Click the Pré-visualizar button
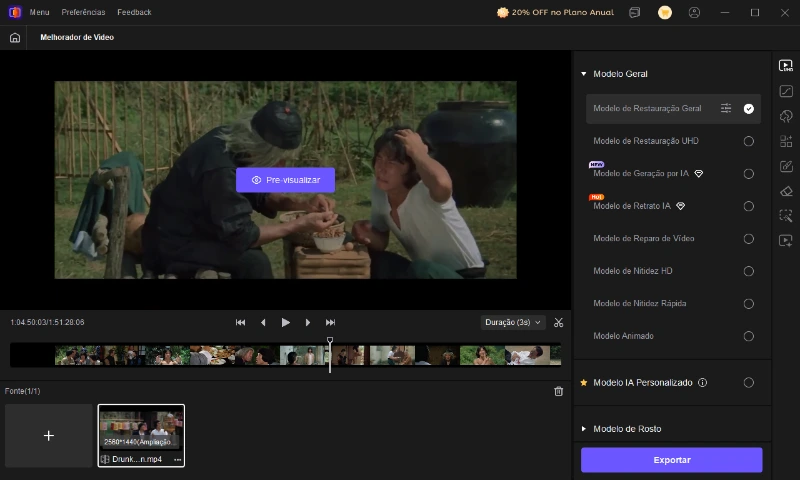 coord(286,180)
